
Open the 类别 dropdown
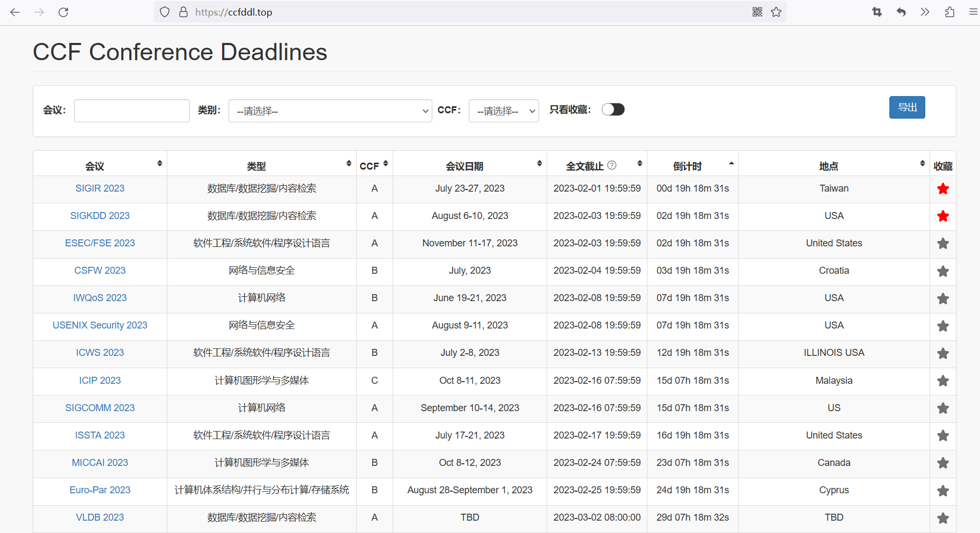pos(330,111)
